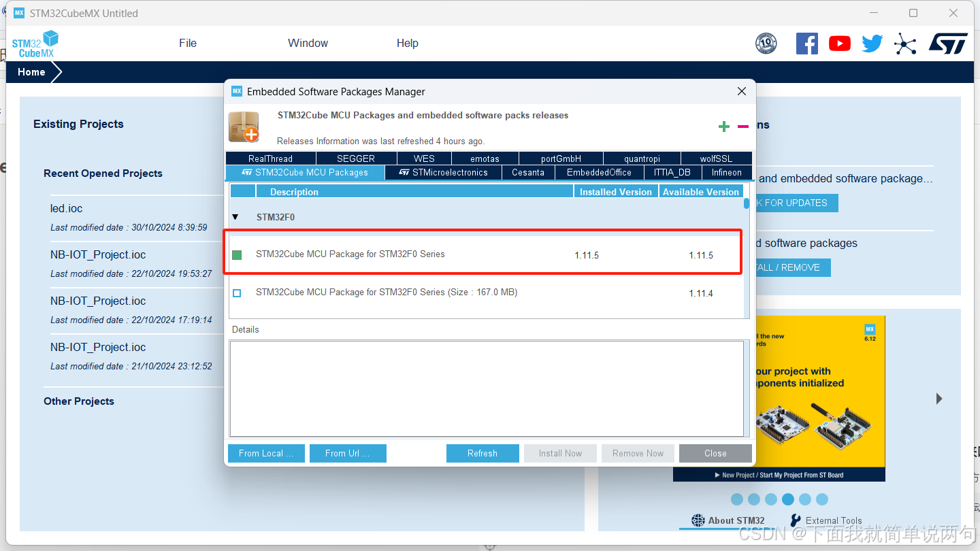Open NB-IOT_Project.ioc modified 22/10/2024 17:19:14
This screenshot has height=551, width=980.
pos(98,301)
